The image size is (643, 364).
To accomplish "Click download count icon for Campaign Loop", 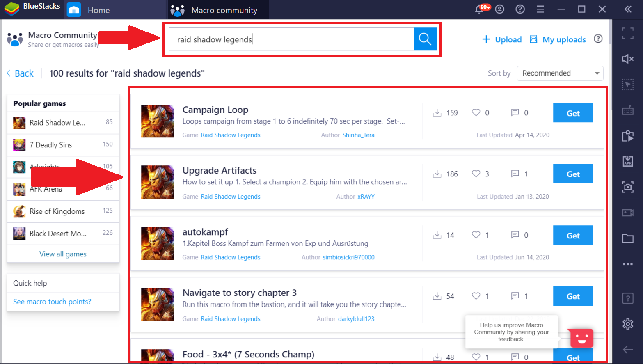I will [437, 112].
